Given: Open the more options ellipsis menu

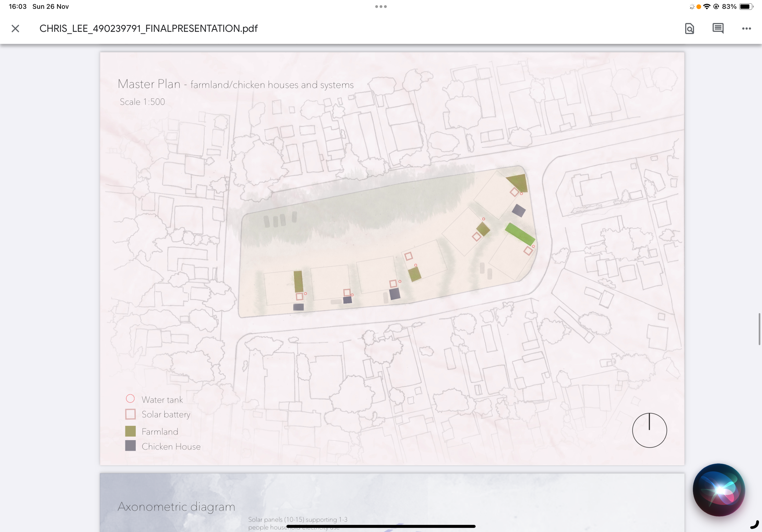Looking at the screenshot, I should coord(746,29).
